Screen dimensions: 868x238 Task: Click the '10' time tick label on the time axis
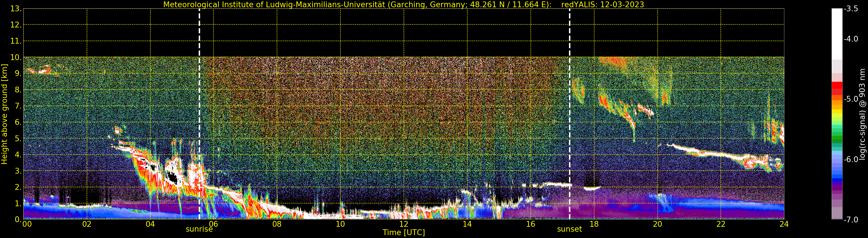click(x=340, y=224)
